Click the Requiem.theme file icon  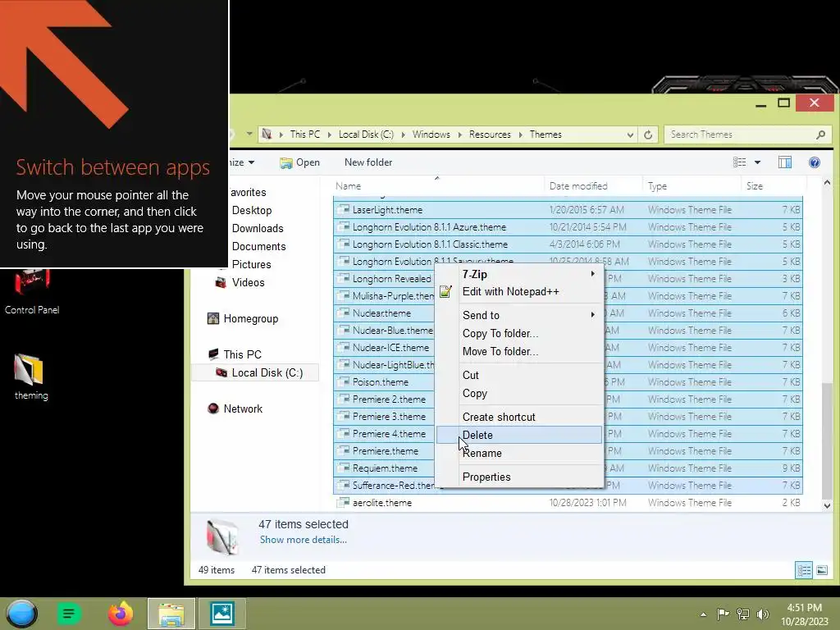(x=343, y=468)
